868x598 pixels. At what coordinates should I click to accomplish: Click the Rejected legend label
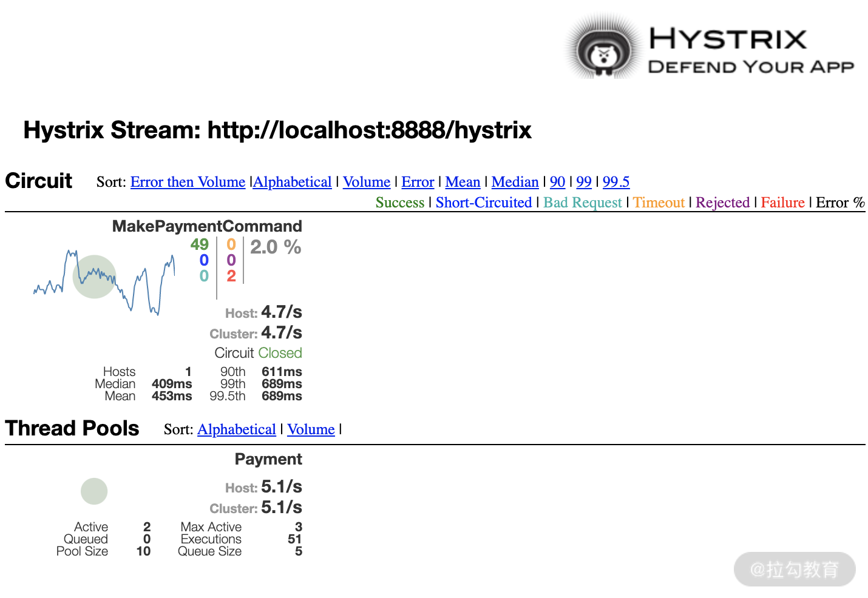click(x=723, y=203)
